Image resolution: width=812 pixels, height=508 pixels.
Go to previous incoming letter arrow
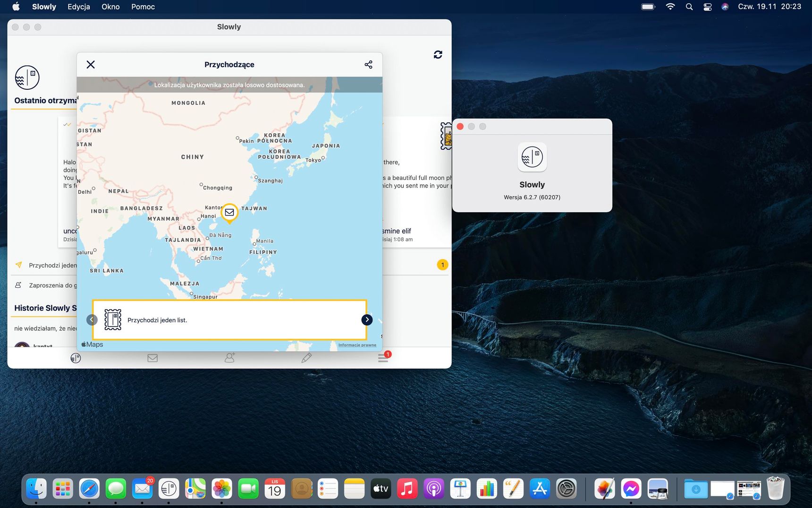(92, 320)
